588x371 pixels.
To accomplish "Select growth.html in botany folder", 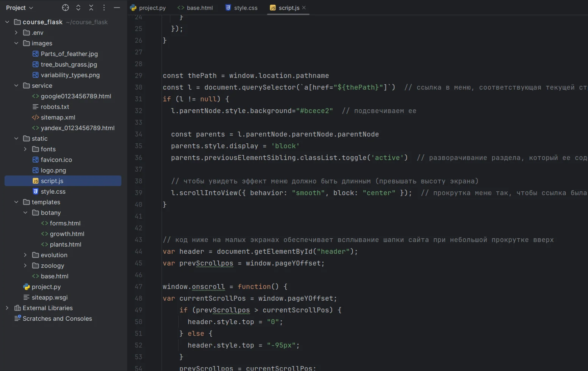I will click(67, 234).
